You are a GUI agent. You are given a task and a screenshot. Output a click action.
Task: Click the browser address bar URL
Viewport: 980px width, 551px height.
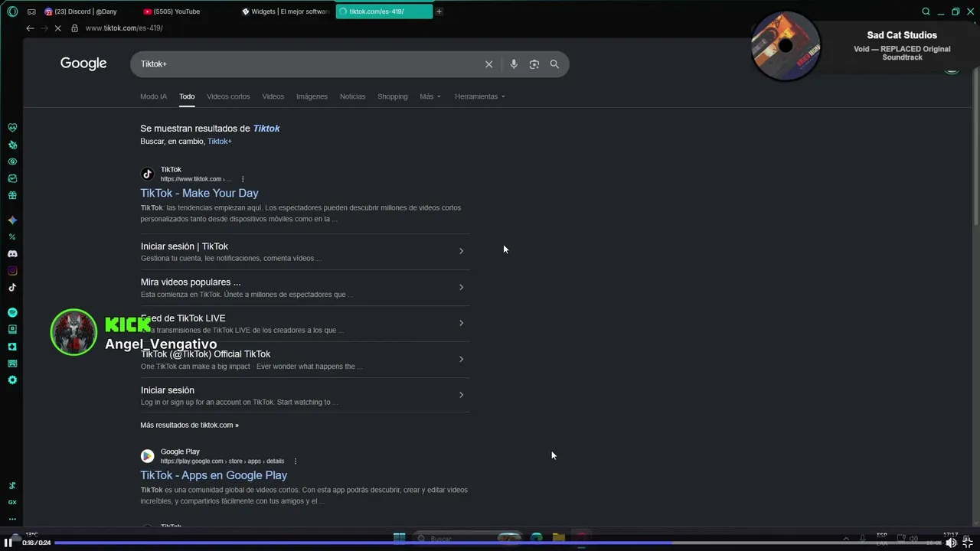tap(124, 28)
